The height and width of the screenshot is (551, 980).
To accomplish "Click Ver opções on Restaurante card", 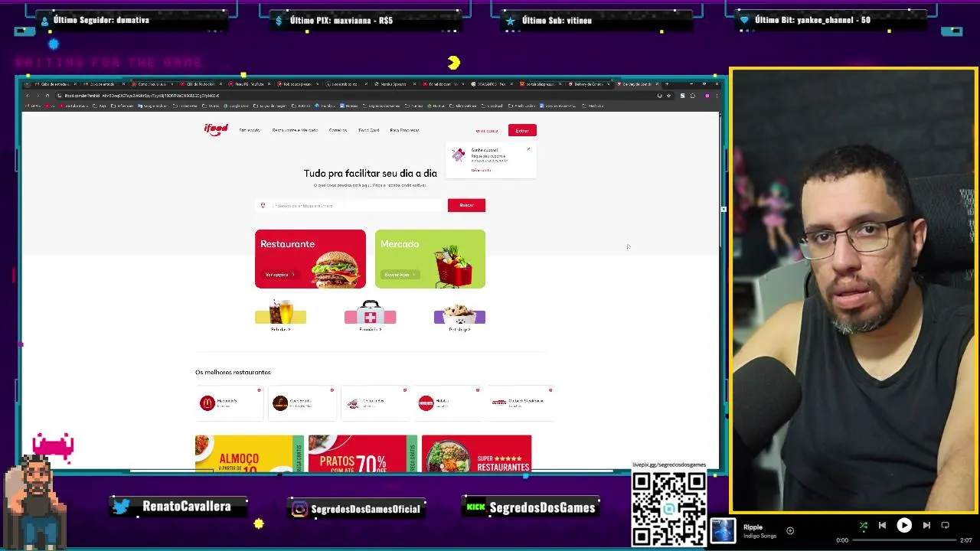I will coord(279,274).
